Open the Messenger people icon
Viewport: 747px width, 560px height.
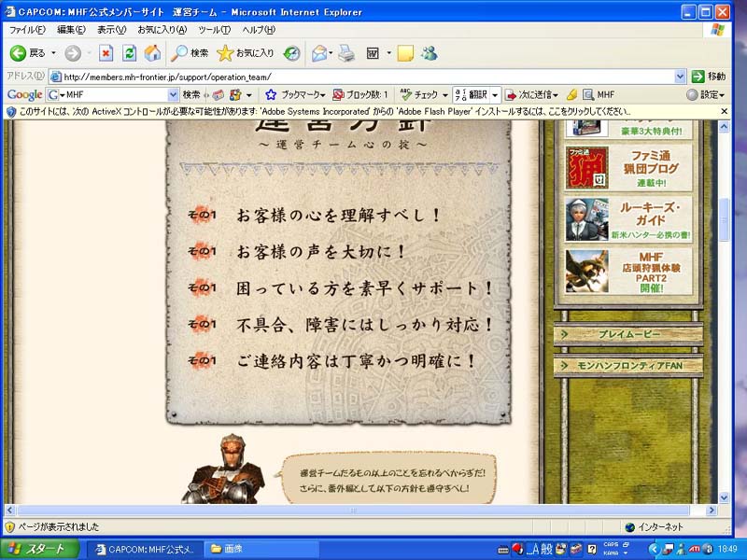pyautogui.click(x=429, y=53)
